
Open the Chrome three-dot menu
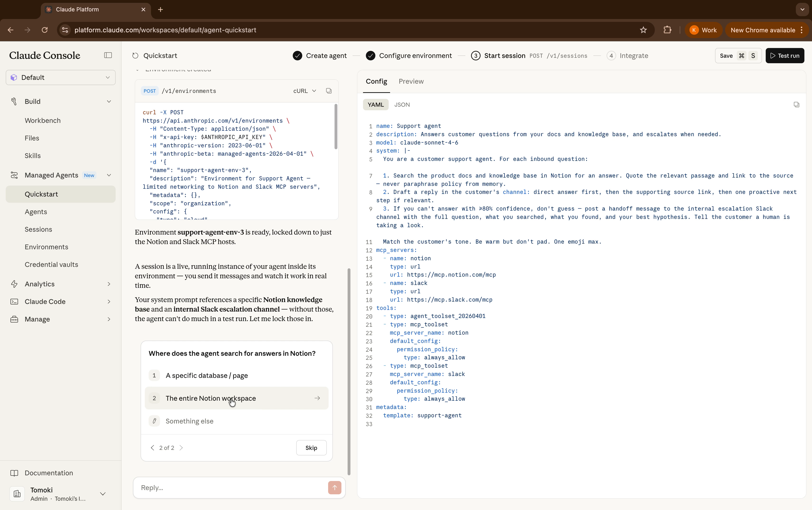click(x=802, y=30)
